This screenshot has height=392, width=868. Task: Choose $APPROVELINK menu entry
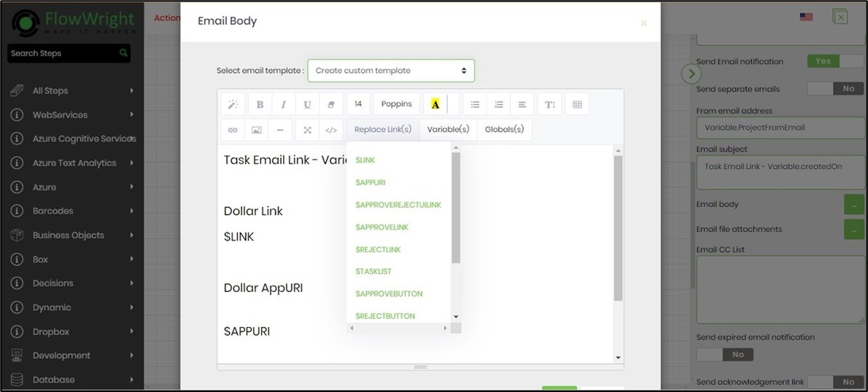382,227
